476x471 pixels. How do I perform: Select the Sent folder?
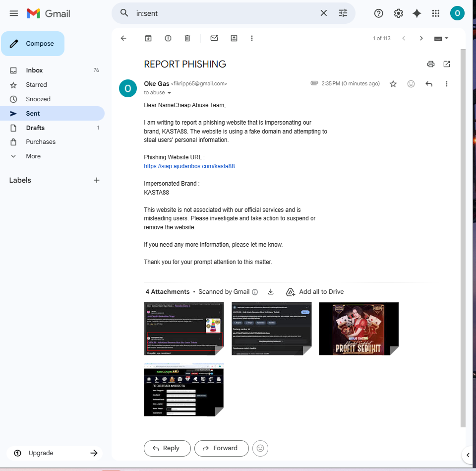(x=52, y=113)
